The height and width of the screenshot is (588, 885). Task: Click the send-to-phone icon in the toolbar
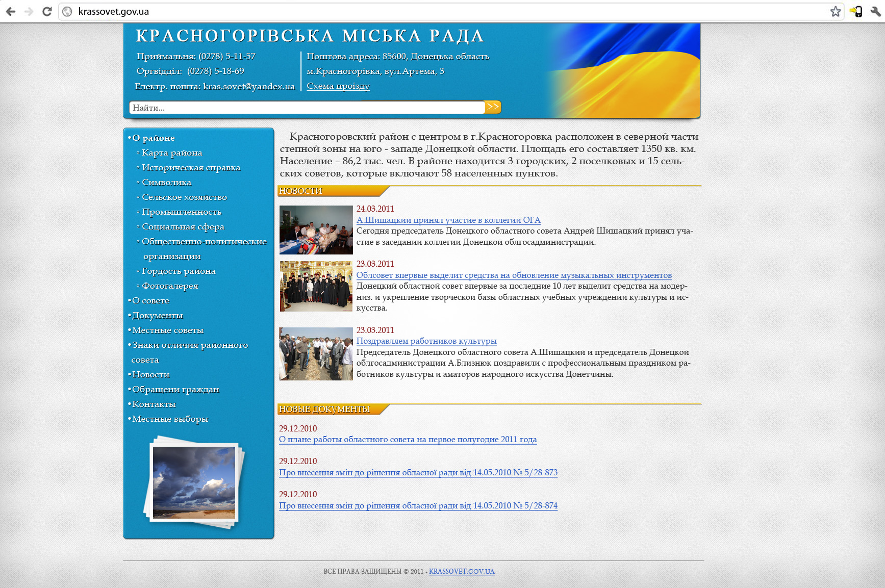[x=856, y=11]
